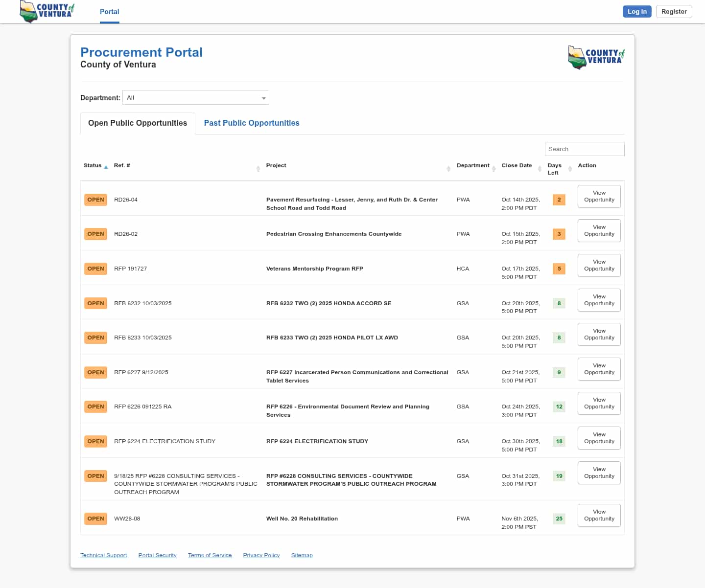
Task: Focus the opportunities Search field
Action: tap(584, 149)
